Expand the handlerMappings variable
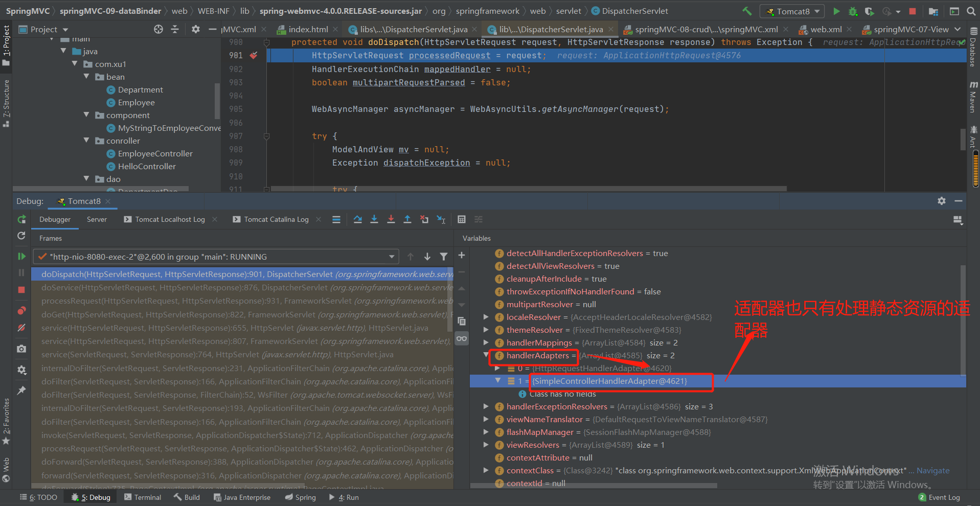The width and height of the screenshot is (980, 506). [486, 342]
